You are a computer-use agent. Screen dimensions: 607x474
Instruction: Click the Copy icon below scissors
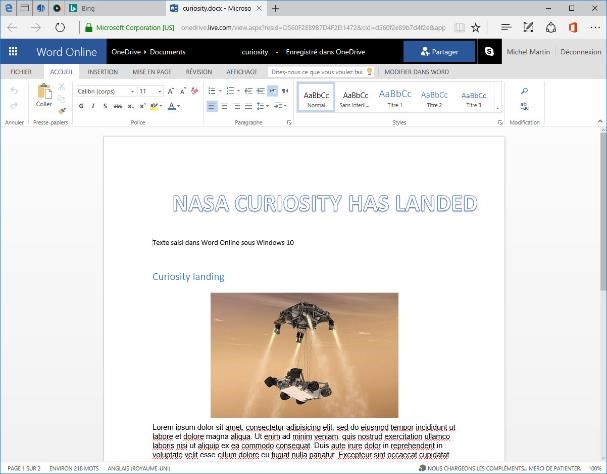pyautogui.click(x=62, y=99)
